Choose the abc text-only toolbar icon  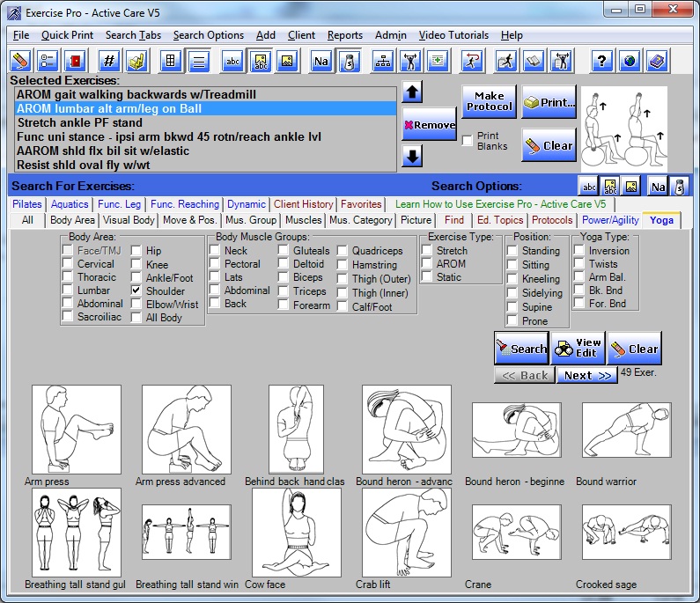click(232, 61)
